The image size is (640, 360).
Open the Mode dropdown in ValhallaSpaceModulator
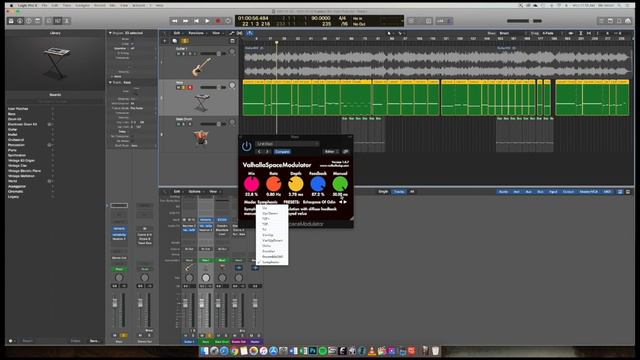[x=261, y=202]
